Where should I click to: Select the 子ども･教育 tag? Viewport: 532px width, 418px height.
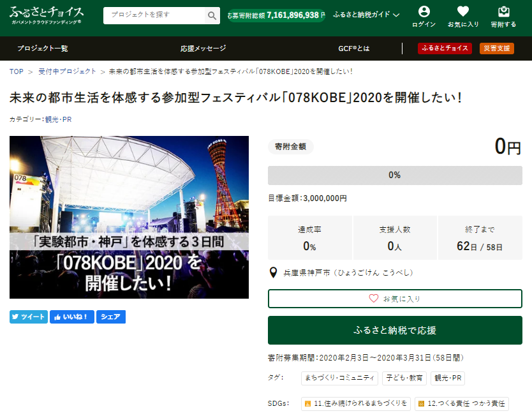click(404, 378)
